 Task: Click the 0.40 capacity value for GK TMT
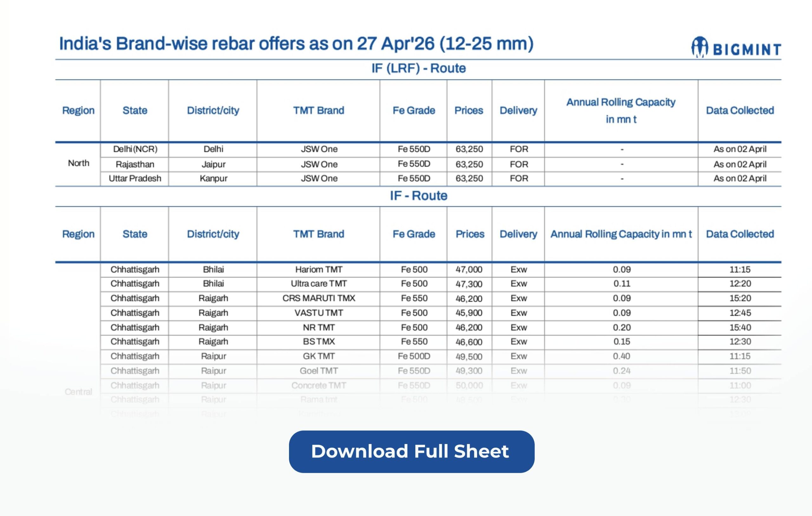pos(621,356)
